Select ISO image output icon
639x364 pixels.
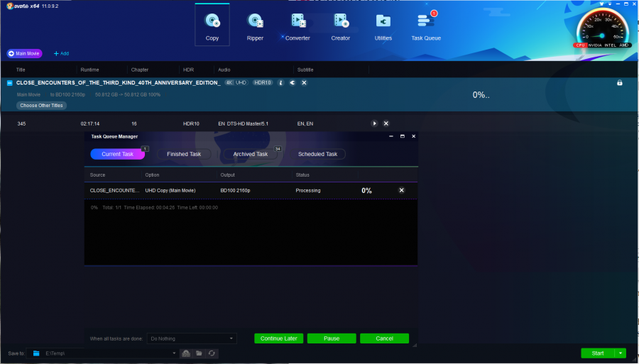pyautogui.click(x=186, y=353)
